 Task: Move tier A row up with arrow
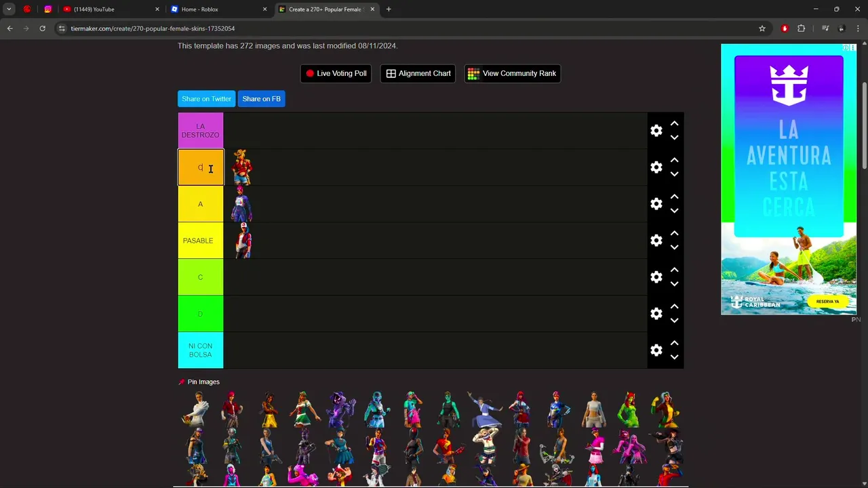coord(674,197)
